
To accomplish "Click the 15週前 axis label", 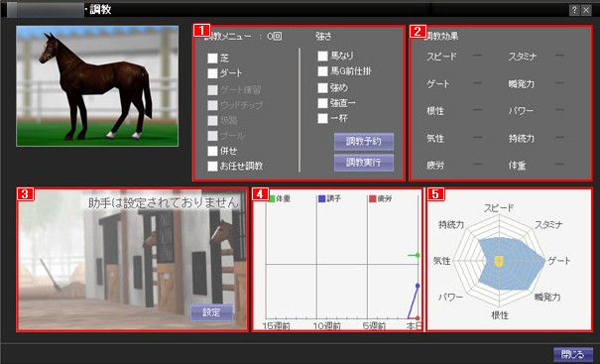I will coord(276,326).
